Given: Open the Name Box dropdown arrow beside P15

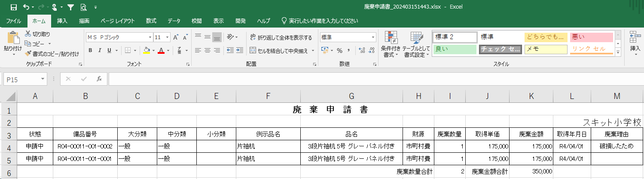Looking at the screenshot, I should (43, 79).
